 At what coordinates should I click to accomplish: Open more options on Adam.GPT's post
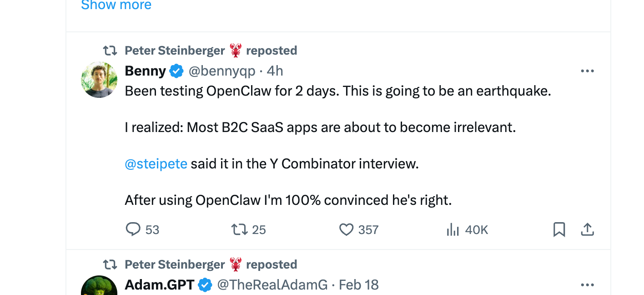(588, 285)
